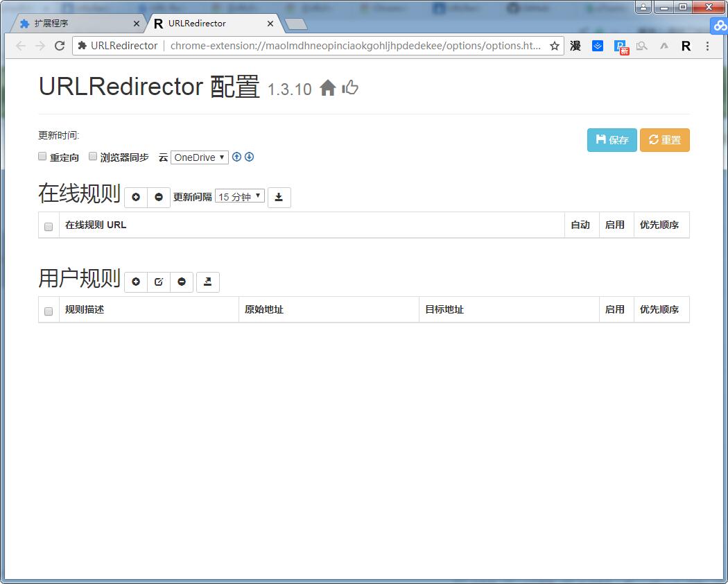Edit the selected user rule
This screenshot has width=728, height=584.
coord(159,282)
